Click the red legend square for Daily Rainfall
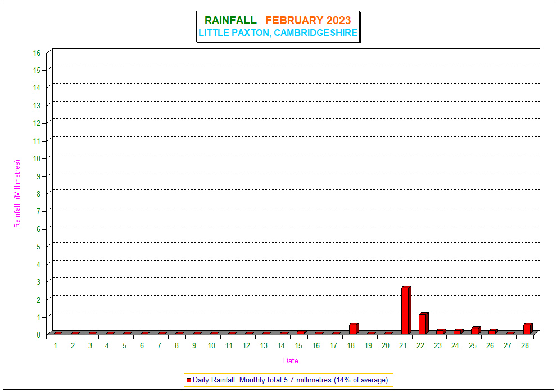This screenshot has width=557, height=392. click(x=189, y=380)
